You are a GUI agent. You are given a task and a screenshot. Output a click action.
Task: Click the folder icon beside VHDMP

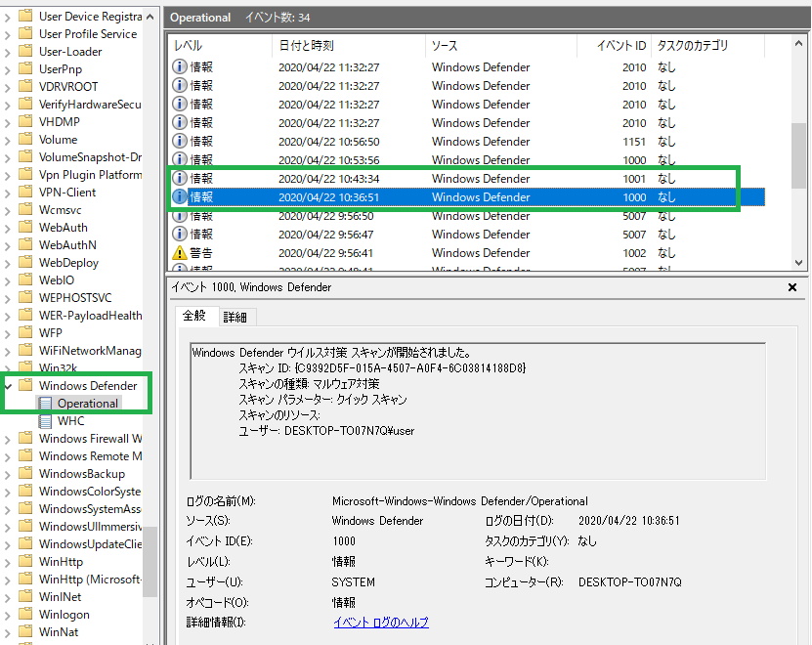coord(25,121)
